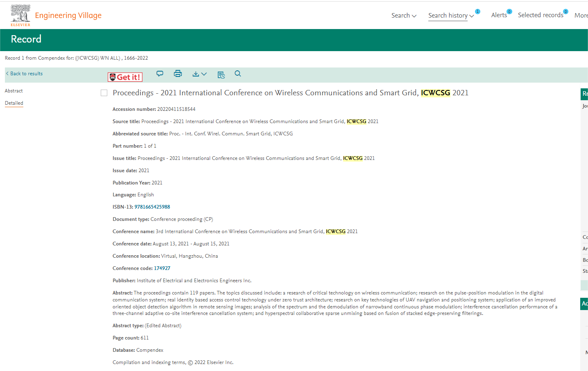The image size is (588, 371).
Task: Click the Elsevier tree logo
Action: [x=20, y=16]
